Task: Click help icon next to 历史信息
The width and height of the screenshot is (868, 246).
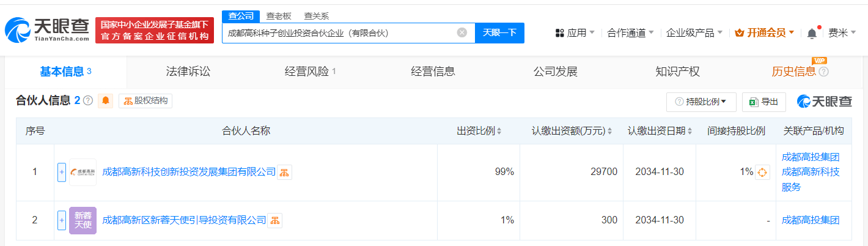Action: coord(823,72)
